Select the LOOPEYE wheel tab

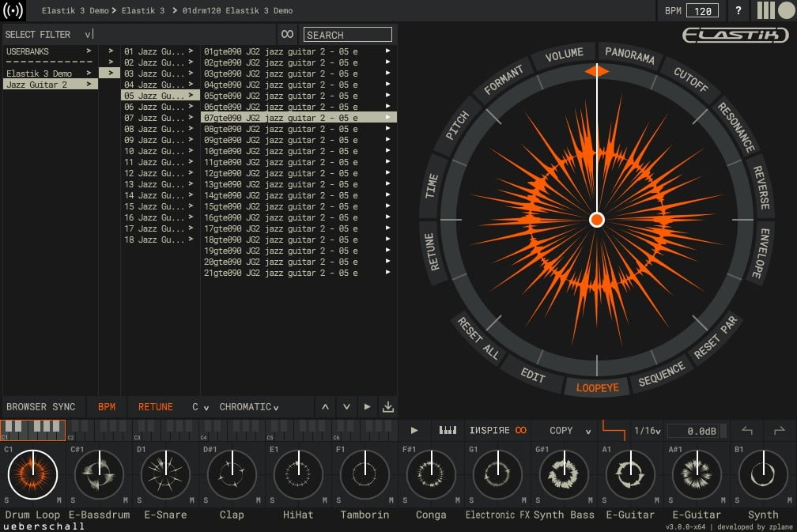tap(597, 387)
